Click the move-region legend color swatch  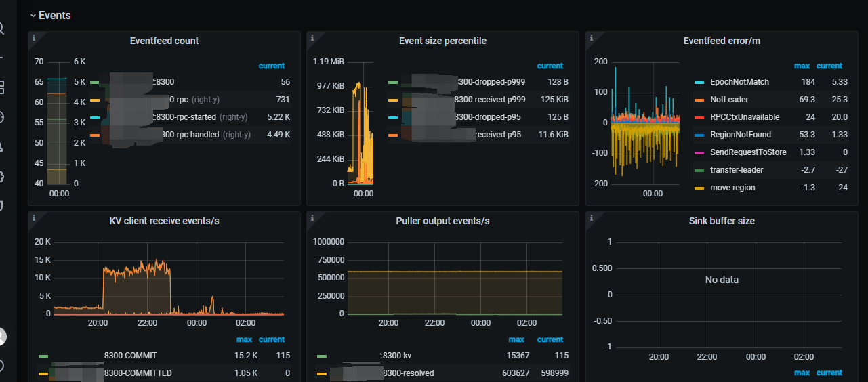[x=700, y=188]
